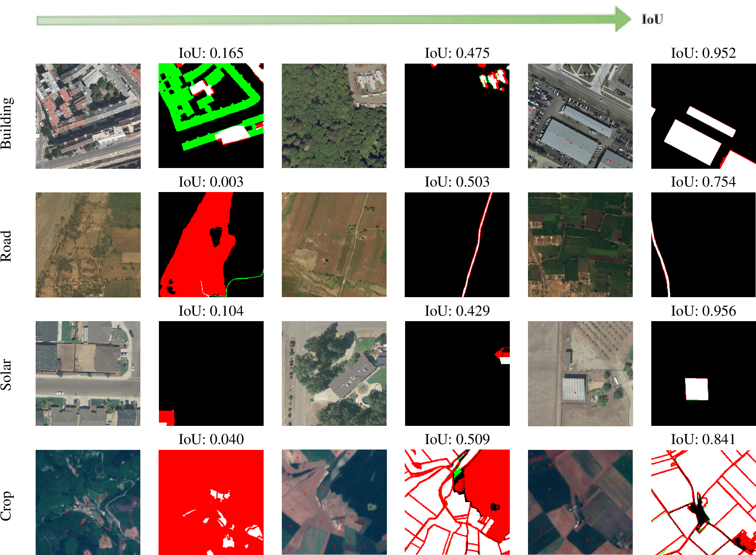Select the Road mask labeled IoU: 0.503
The width and height of the screenshot is (756, 555).
tap(457, 245)
